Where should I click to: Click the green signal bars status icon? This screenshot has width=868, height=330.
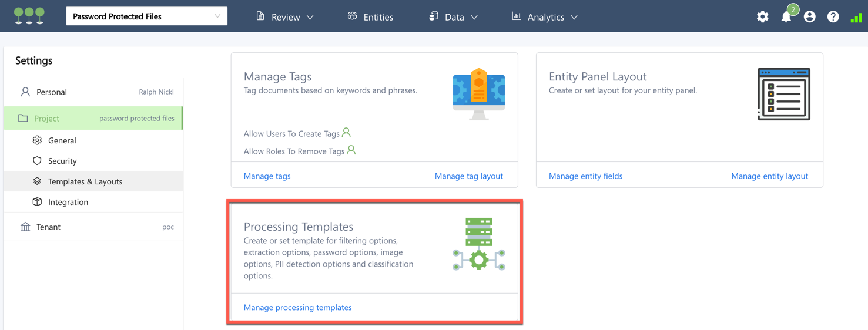pos(856,17)
